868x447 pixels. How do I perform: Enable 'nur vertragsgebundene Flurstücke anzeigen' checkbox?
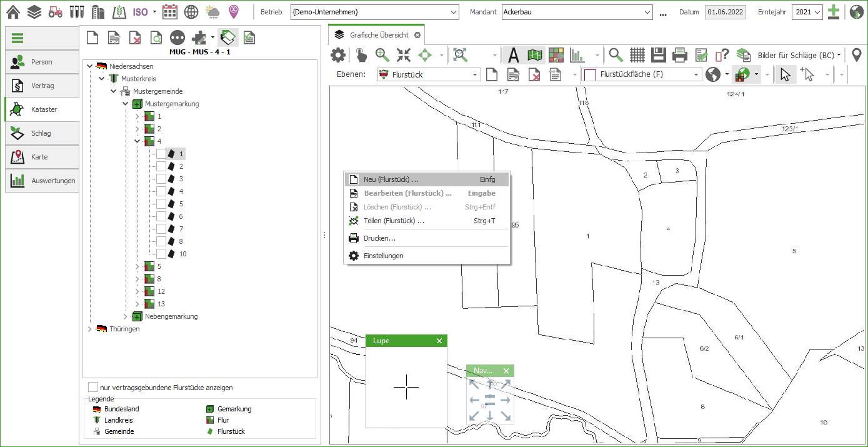93,388
